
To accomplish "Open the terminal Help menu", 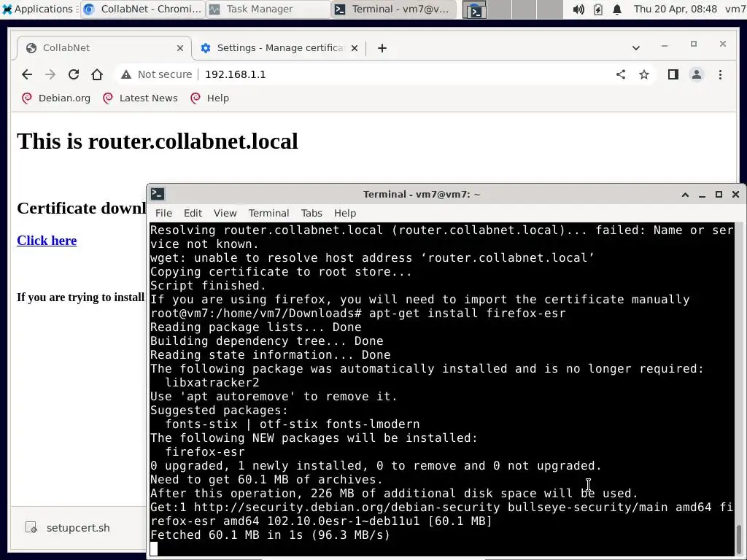I will coord(345,214).
